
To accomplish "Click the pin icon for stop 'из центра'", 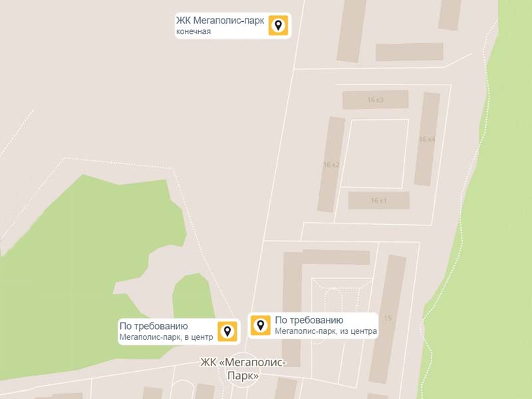I will [261, 325].
